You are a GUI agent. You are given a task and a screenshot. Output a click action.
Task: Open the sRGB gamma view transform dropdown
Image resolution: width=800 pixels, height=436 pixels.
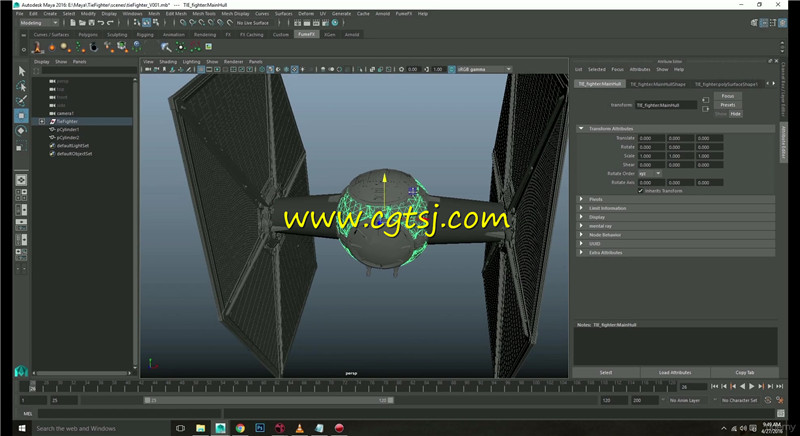[484, 69]
